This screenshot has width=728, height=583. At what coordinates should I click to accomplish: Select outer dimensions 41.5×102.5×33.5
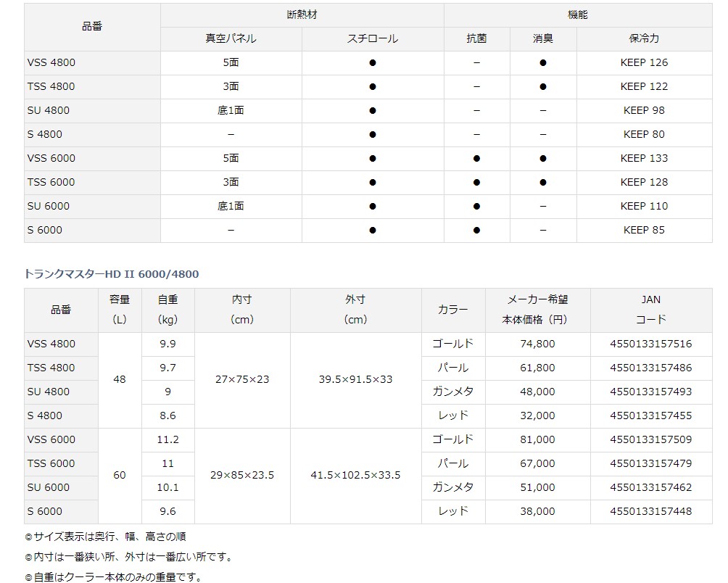coord(355,476)
